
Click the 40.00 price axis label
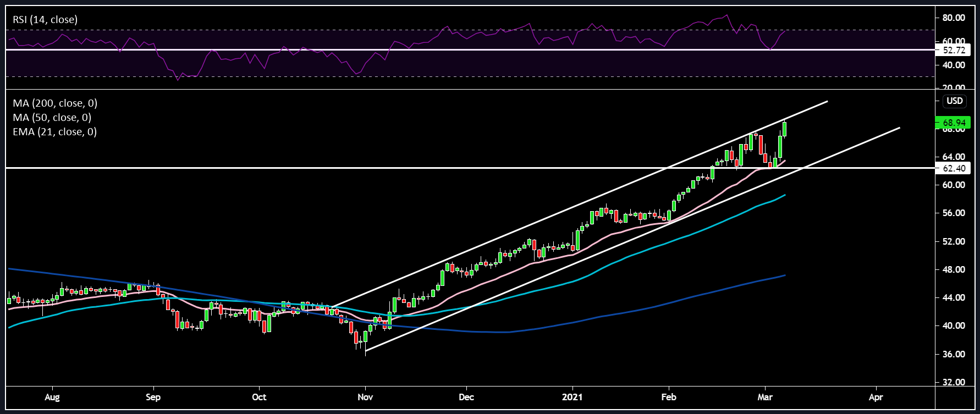click(x=954, y=326)
